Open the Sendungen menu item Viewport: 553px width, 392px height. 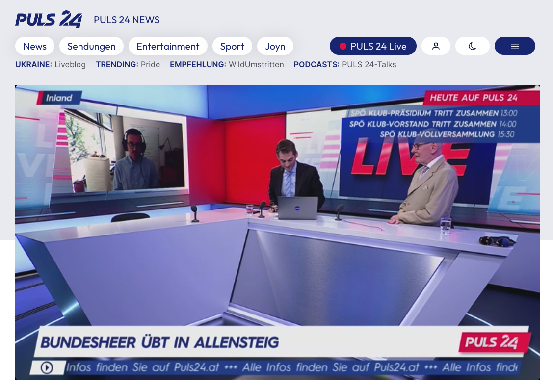coord(91,46)
